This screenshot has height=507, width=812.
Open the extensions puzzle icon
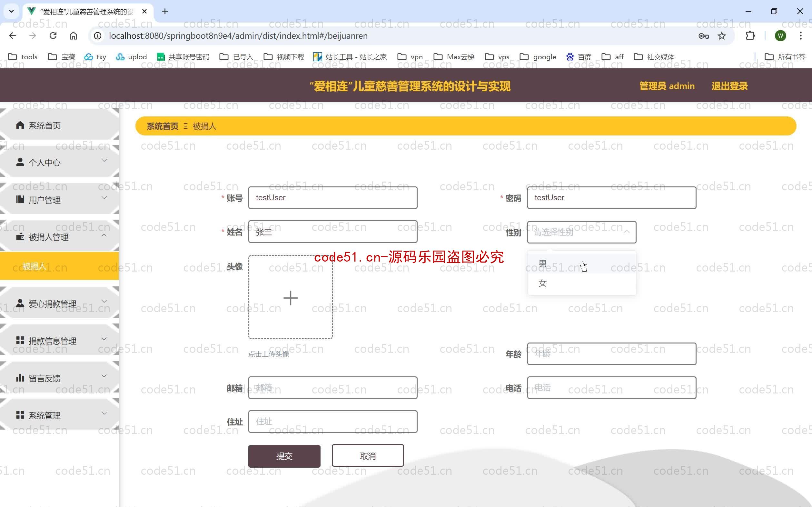pos(750,35)
